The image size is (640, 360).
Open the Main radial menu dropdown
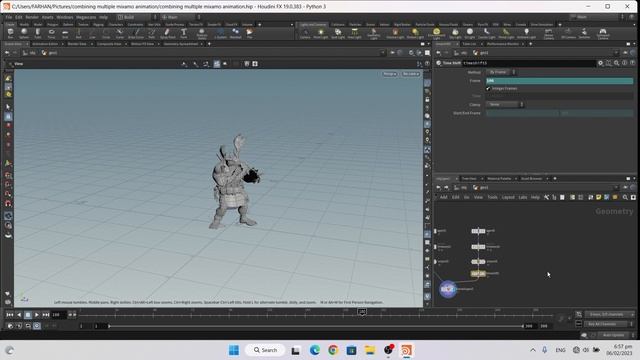pyautogui.click(x=180, y=17)
